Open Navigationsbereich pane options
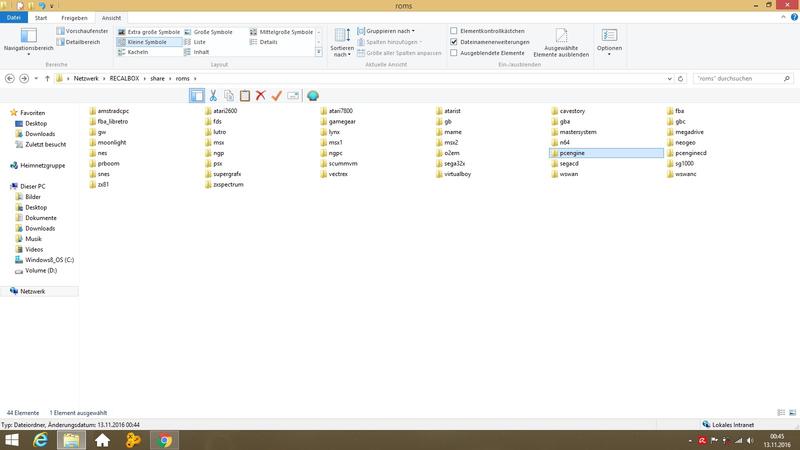Screen dimensions: 800x450 [x=29, y=41]
